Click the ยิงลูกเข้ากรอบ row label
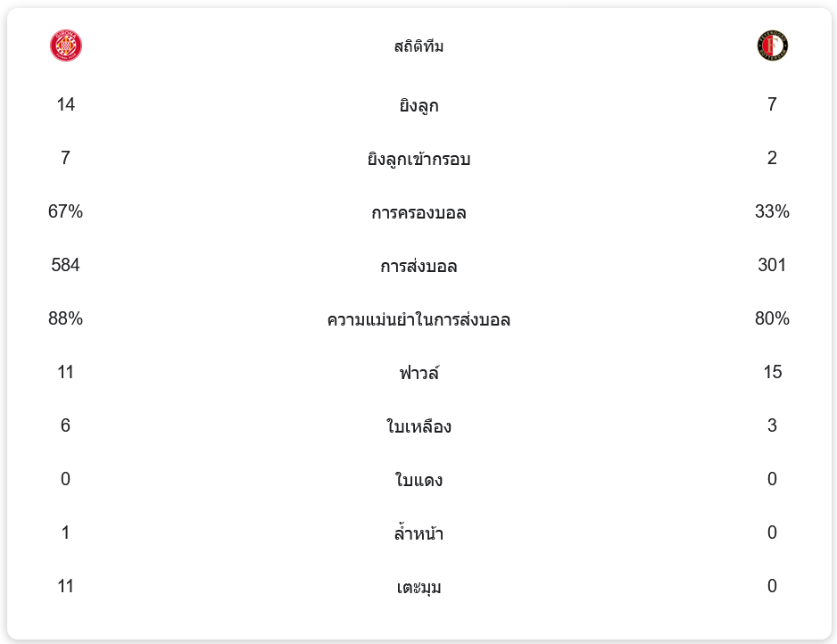 click(x=418, y=160)
